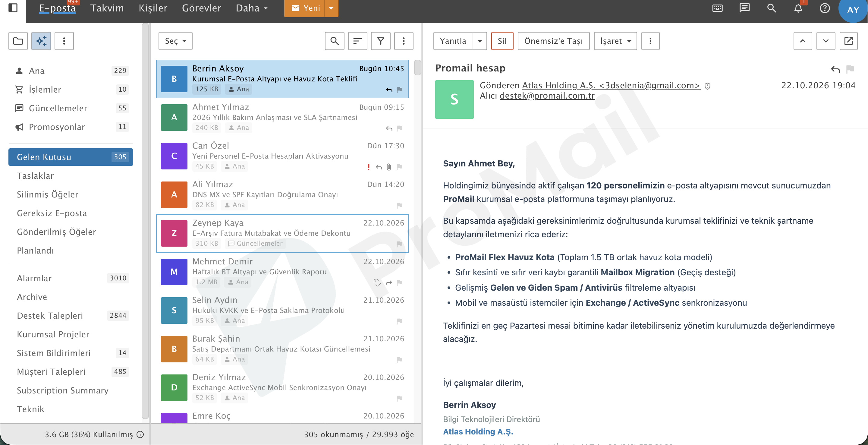Open Yanıtla reply options arrow

480,41
